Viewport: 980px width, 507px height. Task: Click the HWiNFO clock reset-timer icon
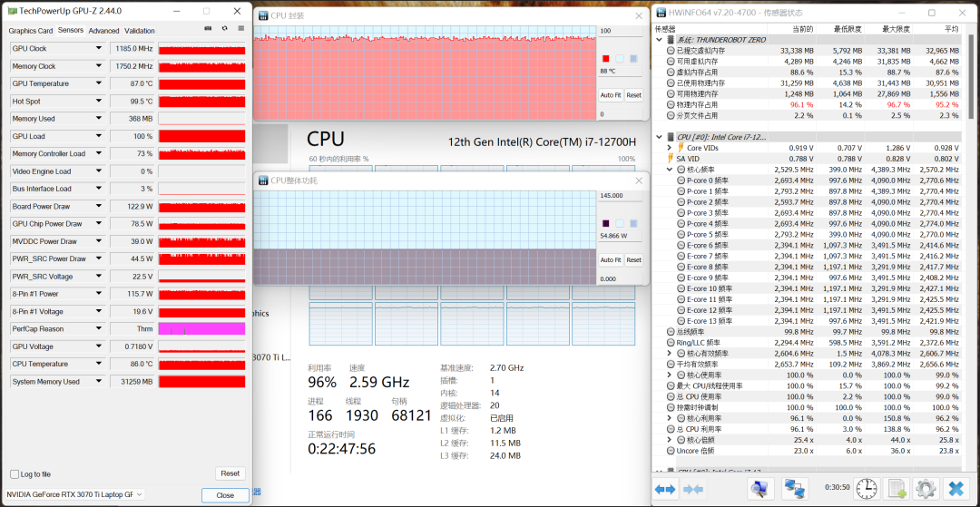(x=866, y=488)
